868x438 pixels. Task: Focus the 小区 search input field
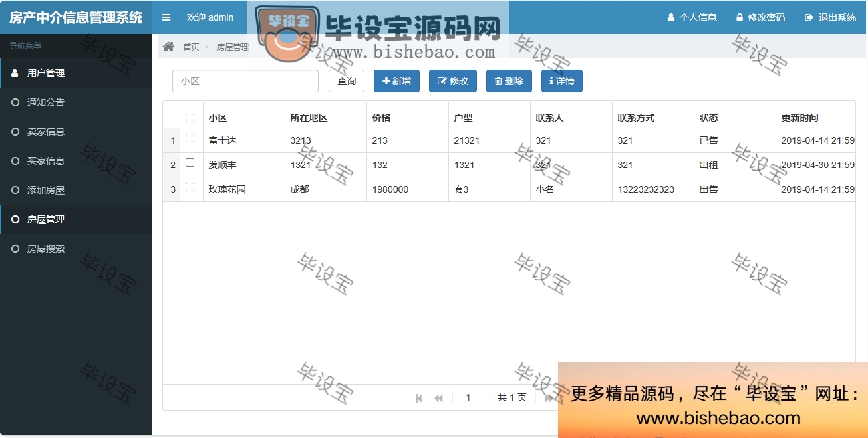245,81
